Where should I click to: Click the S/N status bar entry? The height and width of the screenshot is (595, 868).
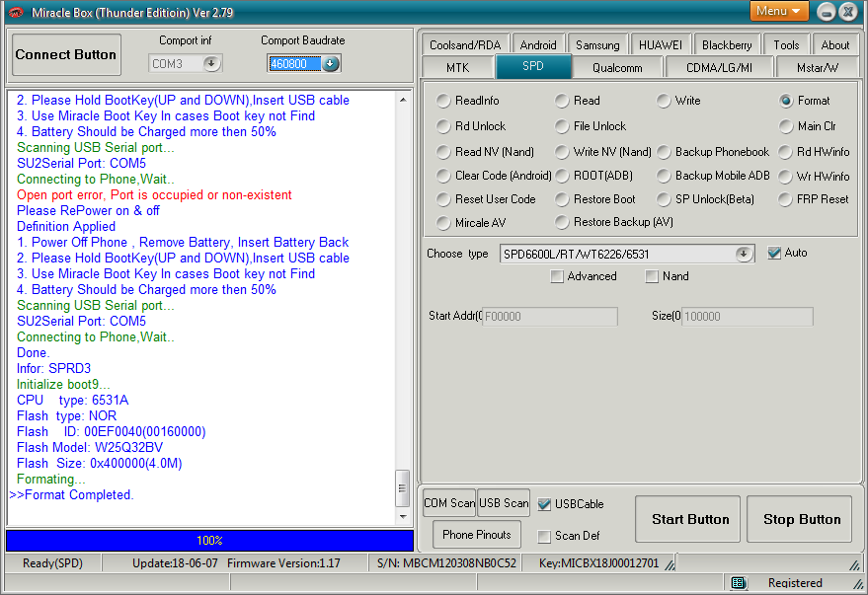pos(446,563)
